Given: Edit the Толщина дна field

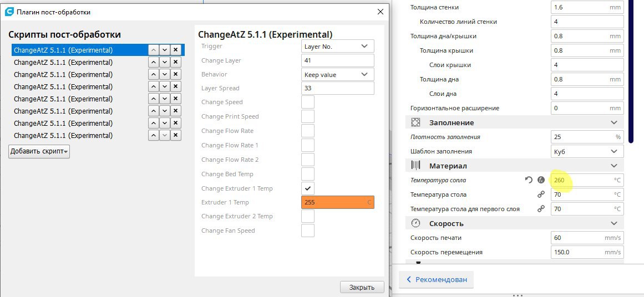Looking at the screenshot, I should (x=587, y=79).
